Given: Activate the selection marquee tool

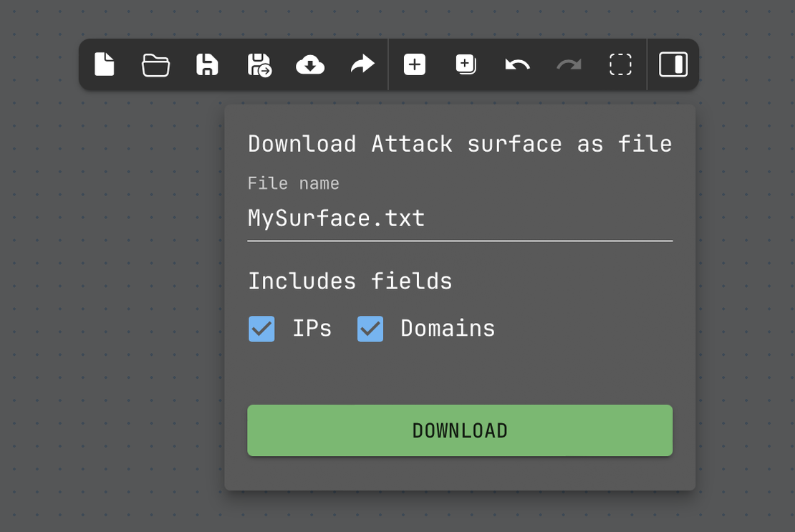Looking at the screenshot, I should tap(620, 64).
